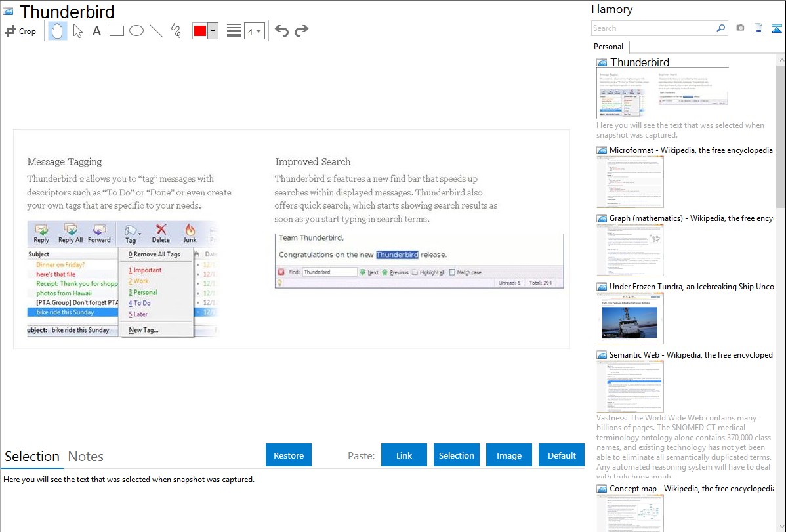
Task: Choose the arrow pointer tool
Action: click(77, 31)
